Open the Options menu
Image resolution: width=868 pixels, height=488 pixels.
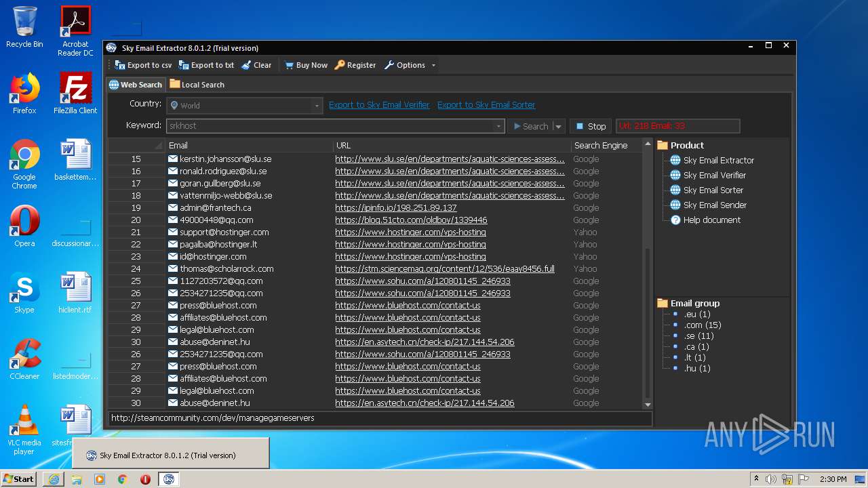[405, 65]
